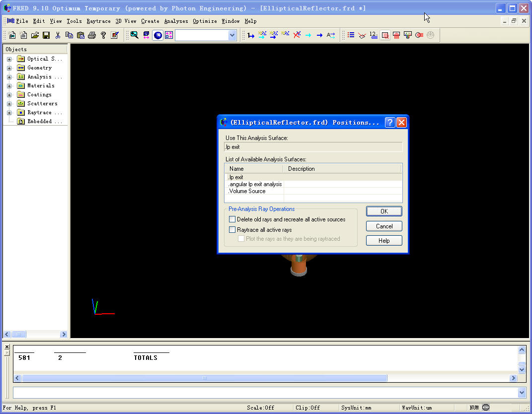
Task: Open the Create menu
Action: tap(150, 21)
